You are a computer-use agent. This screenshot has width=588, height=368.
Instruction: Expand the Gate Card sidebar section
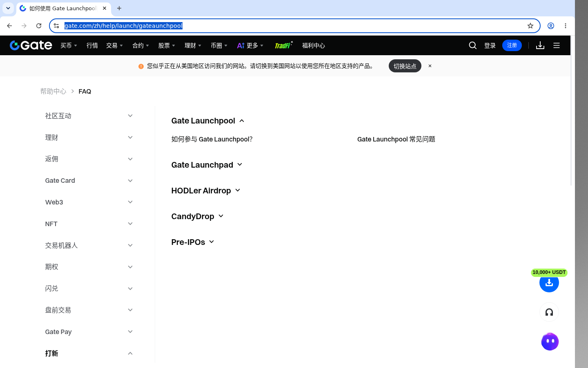(89, 180)
